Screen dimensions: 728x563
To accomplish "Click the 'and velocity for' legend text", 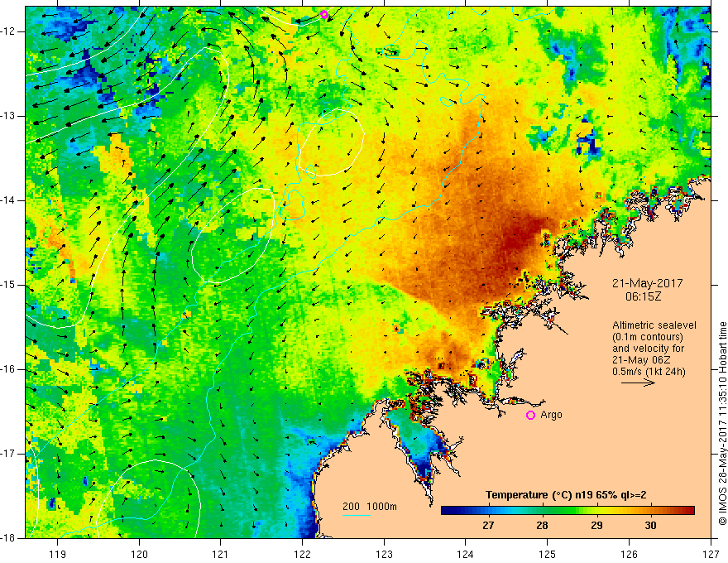I will click(649, 349).
